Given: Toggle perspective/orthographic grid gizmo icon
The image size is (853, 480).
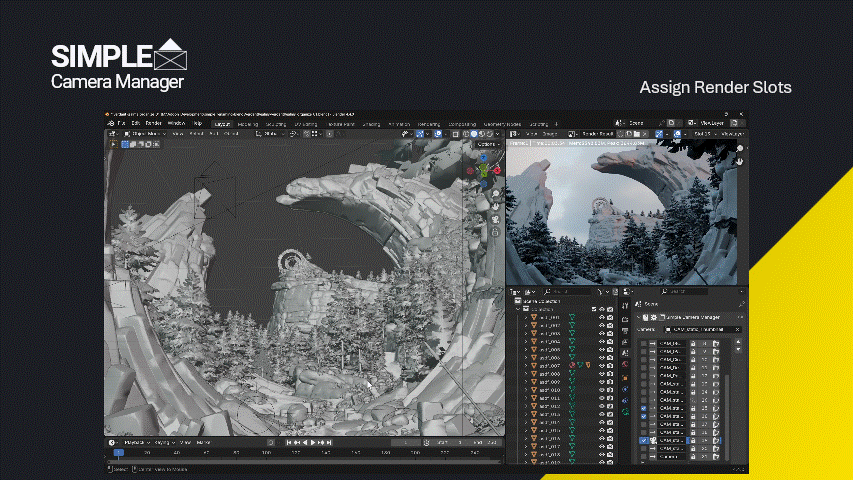Looking at the screenshot, I should click(x=496, y=232).
